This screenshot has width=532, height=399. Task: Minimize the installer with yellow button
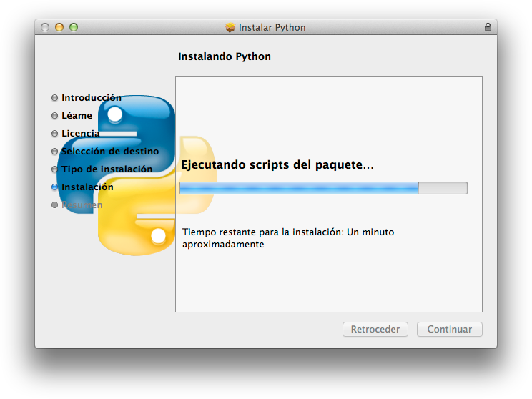59,27
